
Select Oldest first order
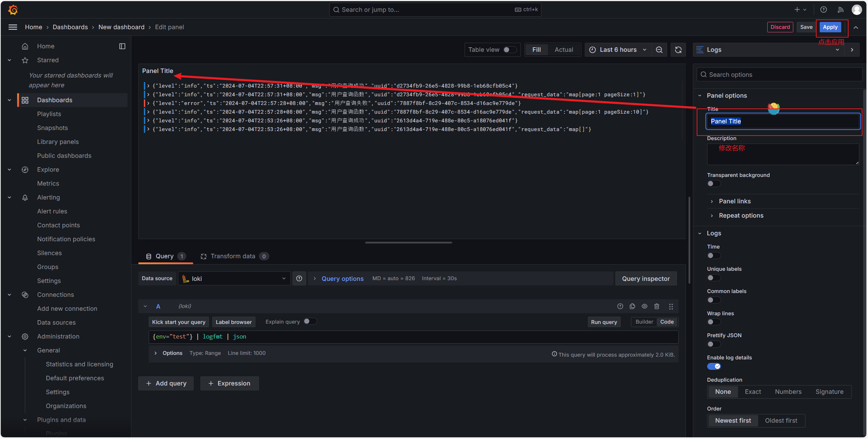781,421
